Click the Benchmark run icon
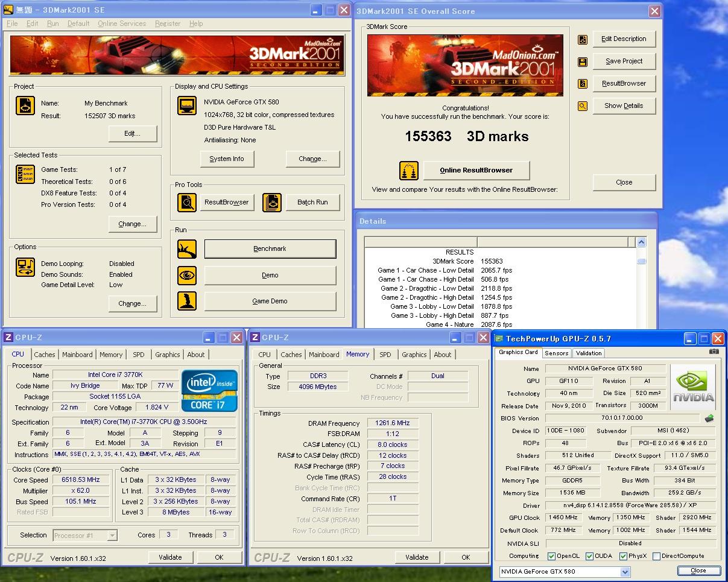The image size is (728, 582). [187, 248]
